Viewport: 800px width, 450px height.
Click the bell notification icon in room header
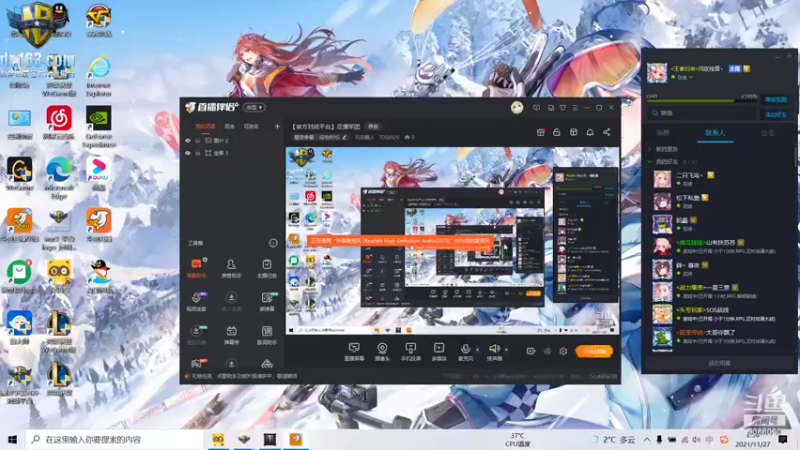click(x=590, y=132)
